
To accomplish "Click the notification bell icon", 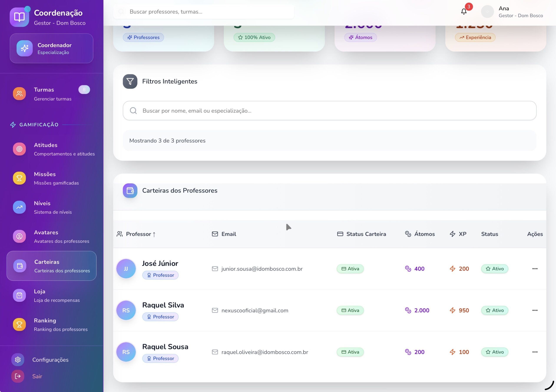I will point(463,11).
